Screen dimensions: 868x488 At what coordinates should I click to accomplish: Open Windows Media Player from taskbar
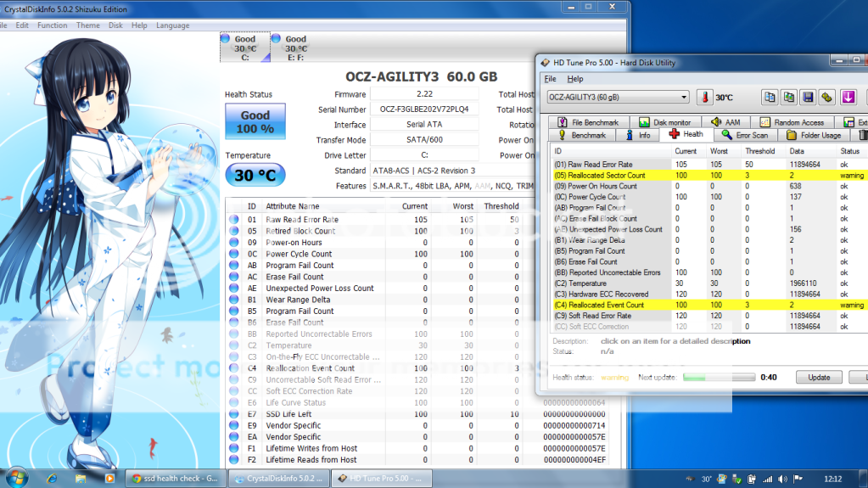pyautogui.click(x=108, y=478)
